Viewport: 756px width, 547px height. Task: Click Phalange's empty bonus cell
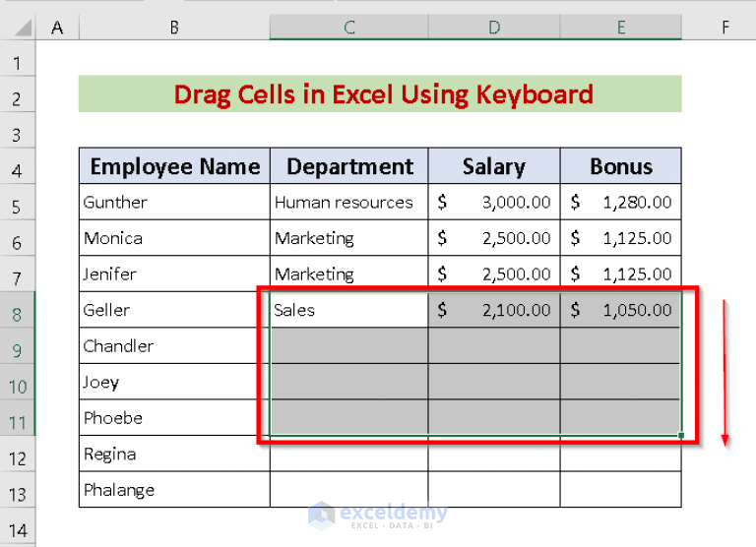pyautogui.click(x=621, y=490)
